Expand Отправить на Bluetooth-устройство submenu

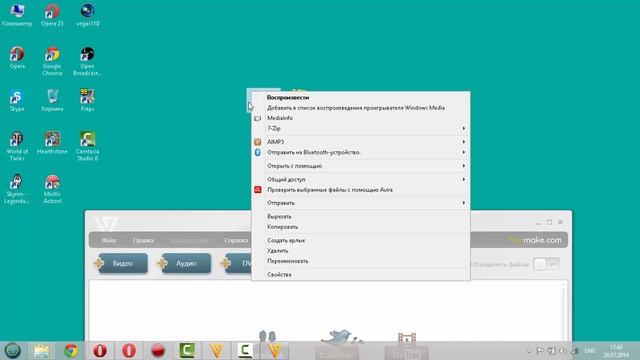[x=361, y=152]
